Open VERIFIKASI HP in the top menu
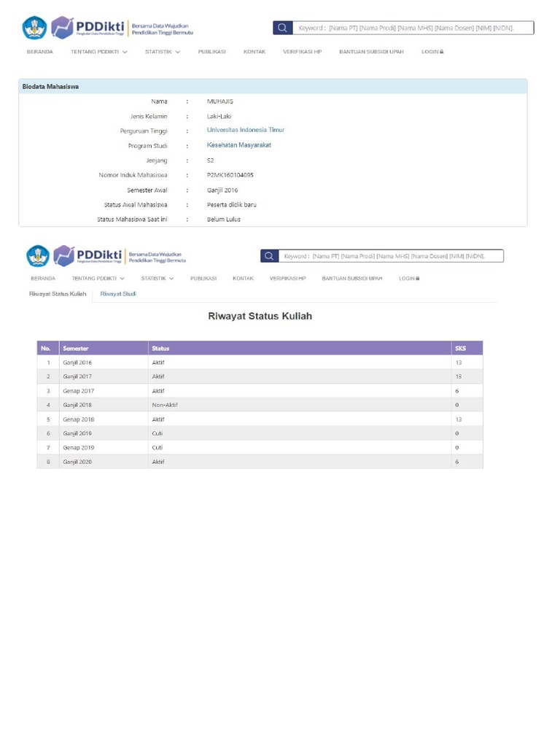This screenshot has width=560, height=747. click(303, 52)
